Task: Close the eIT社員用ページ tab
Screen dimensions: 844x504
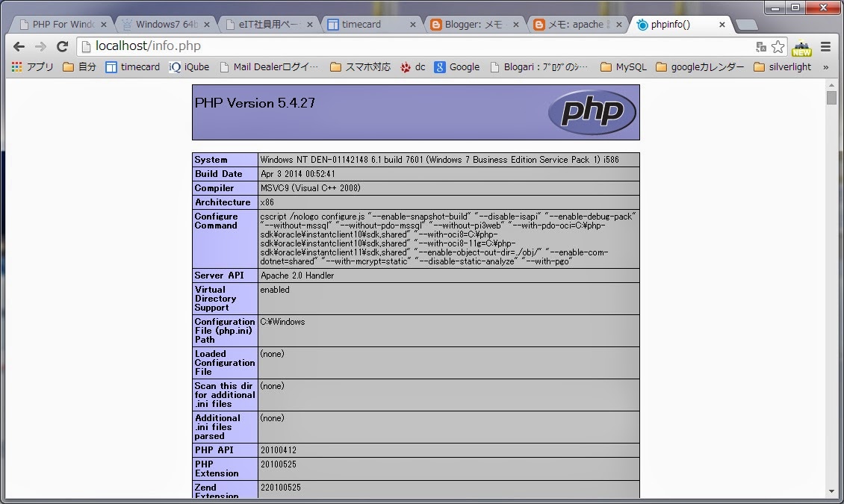Action: click(309, 24)
